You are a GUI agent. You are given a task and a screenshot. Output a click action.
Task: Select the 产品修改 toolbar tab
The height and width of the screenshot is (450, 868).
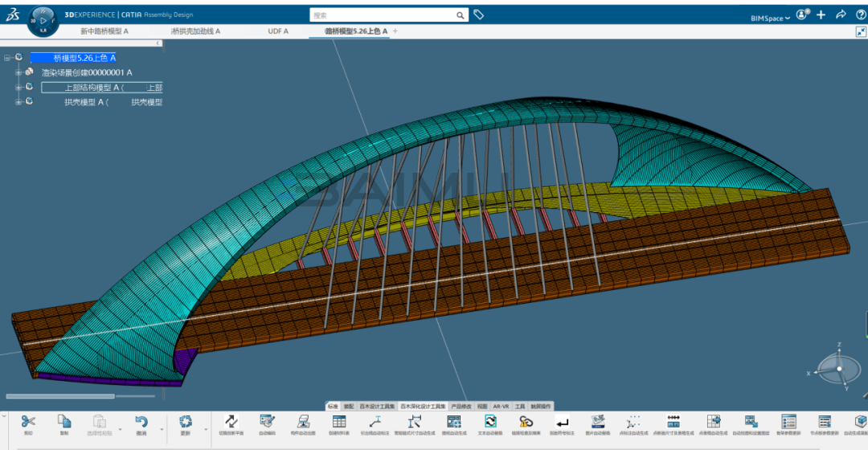pos(461,407)
